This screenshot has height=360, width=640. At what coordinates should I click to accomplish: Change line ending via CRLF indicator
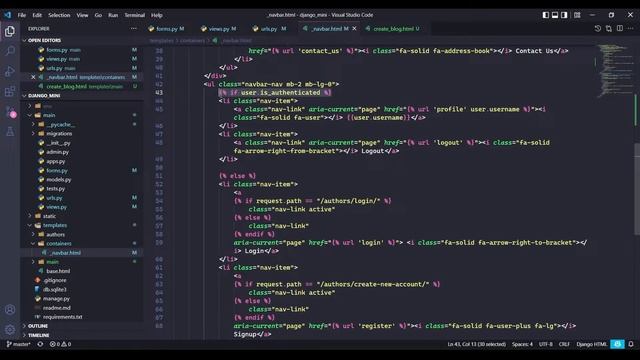tap(564, 344)
